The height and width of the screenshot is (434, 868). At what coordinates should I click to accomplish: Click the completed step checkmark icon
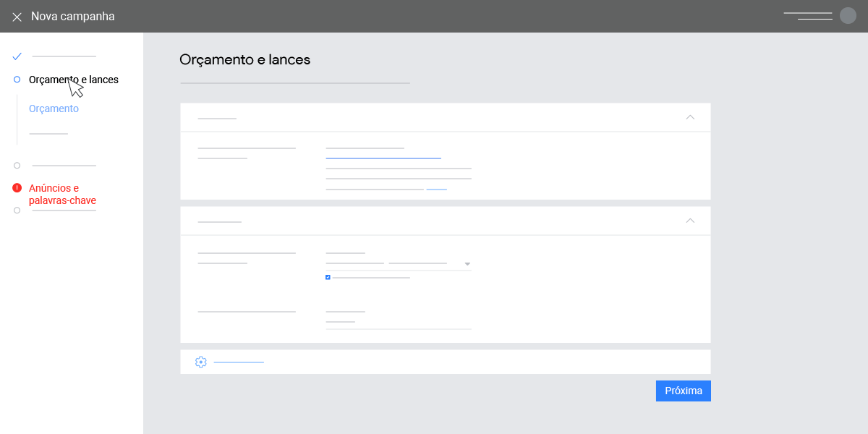[x=17, y=56]
